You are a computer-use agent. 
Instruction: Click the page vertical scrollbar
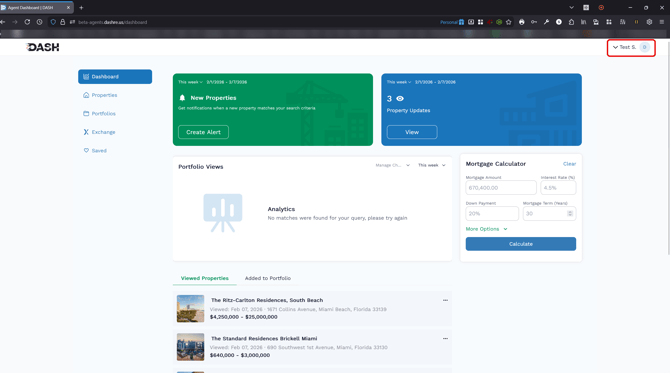point(668,147)
